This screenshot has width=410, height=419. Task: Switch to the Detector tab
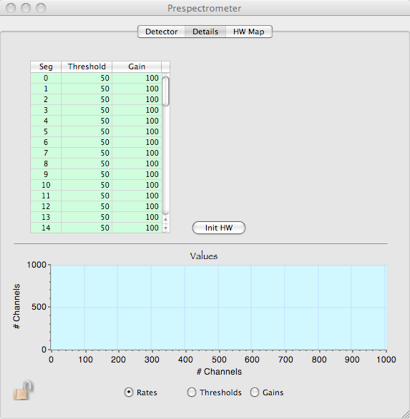tap(161, 32)
